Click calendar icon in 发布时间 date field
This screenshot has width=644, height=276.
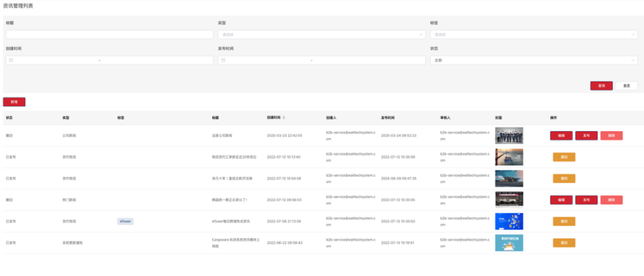point(223,60)
